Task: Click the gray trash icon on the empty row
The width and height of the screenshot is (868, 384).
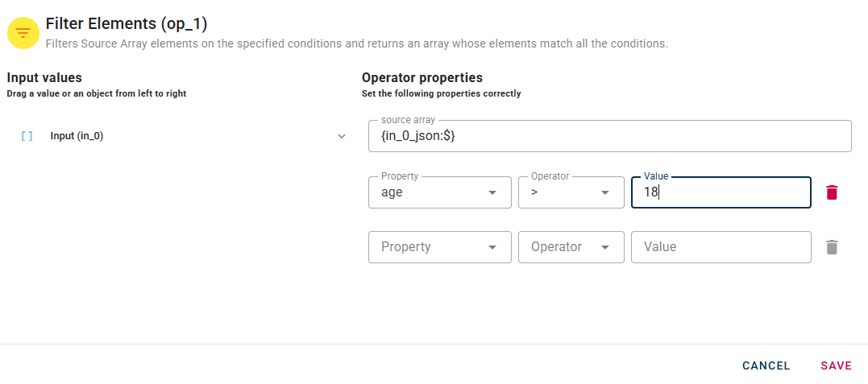Action: (x=832, y=247)
